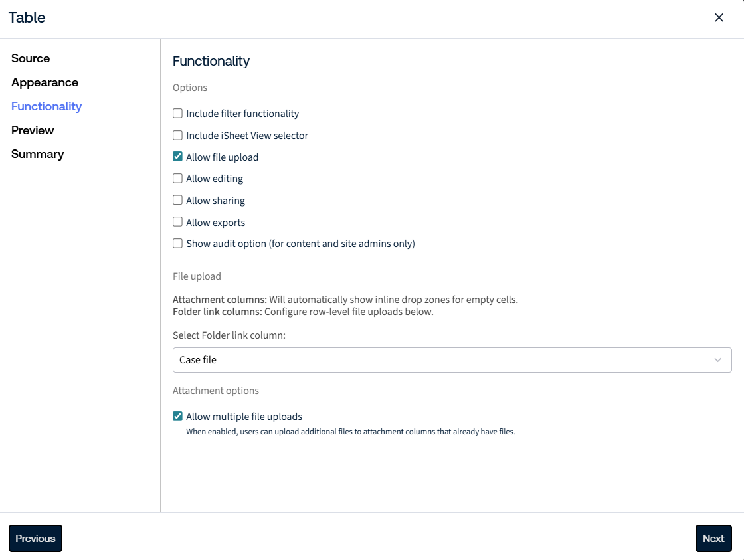Check Show audit option checkbox
Viewport: 744px width, 560px height.
177,243
